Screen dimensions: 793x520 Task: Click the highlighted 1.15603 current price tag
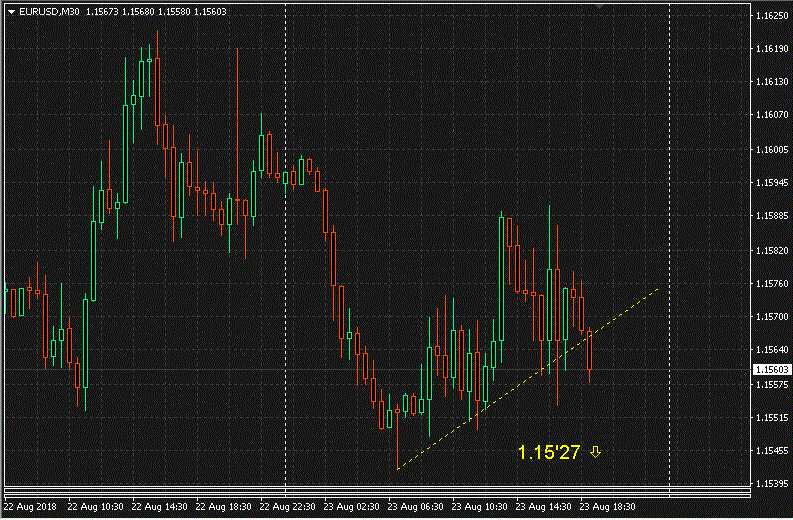point(770,370)
